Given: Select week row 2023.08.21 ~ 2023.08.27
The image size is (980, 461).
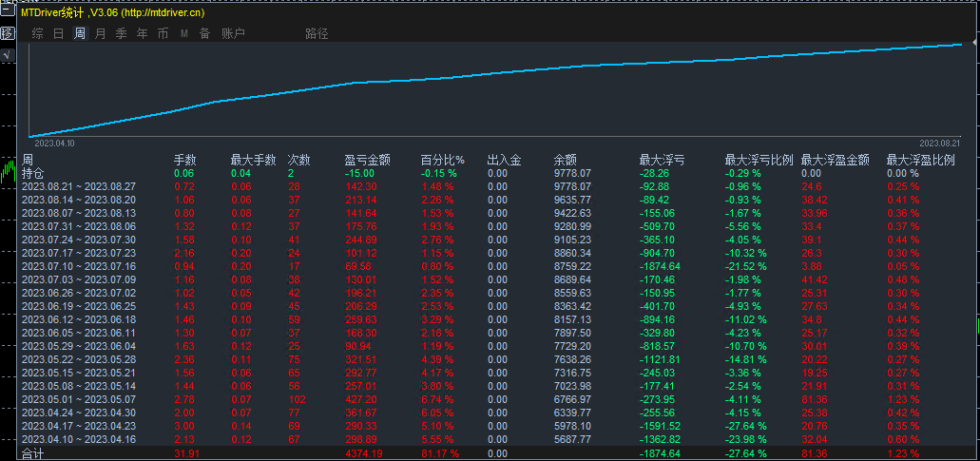Looking at the screenshot, I should click(497, 186).
